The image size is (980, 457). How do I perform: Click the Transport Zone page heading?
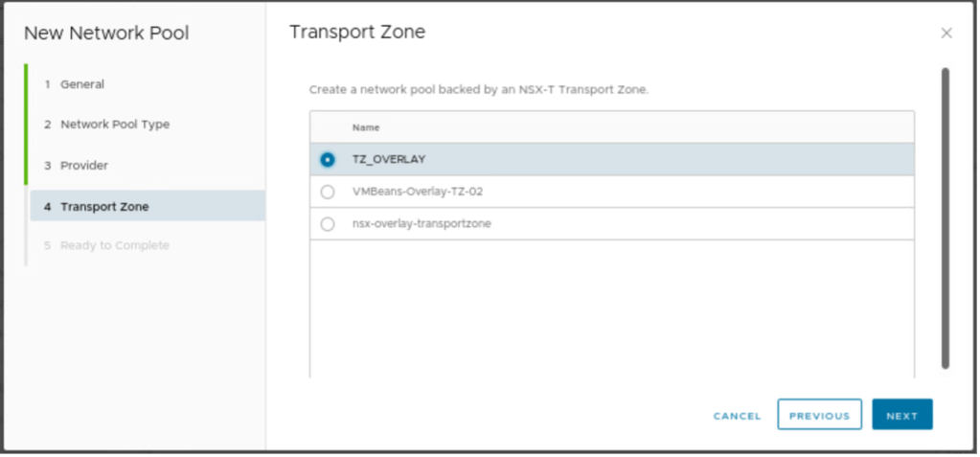357,33
